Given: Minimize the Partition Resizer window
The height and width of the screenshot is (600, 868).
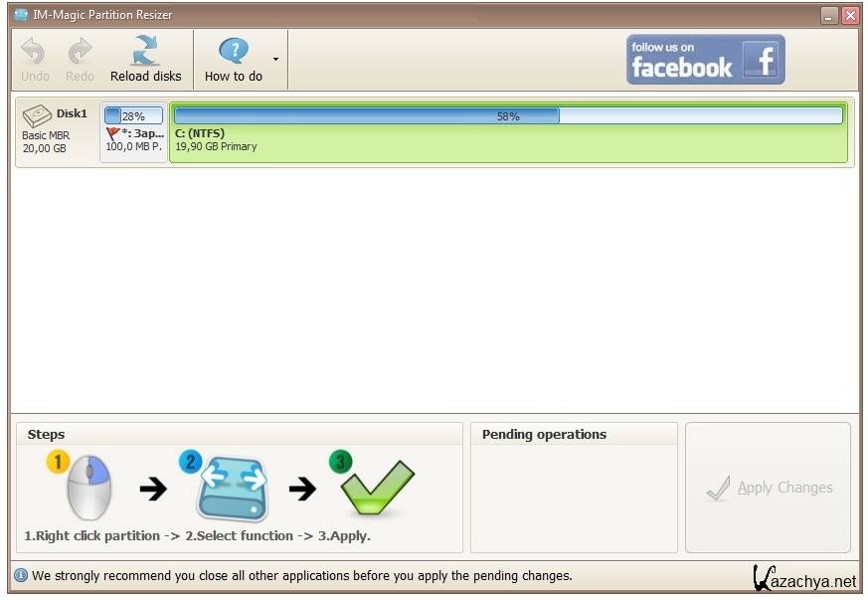Looking at the screenshot, I should 829,15.
